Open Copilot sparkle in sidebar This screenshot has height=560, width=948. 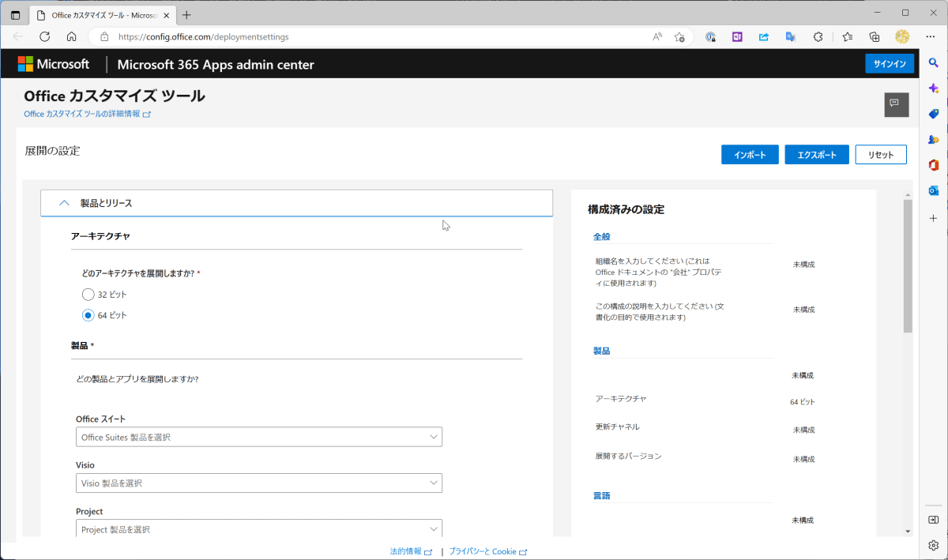933,88
